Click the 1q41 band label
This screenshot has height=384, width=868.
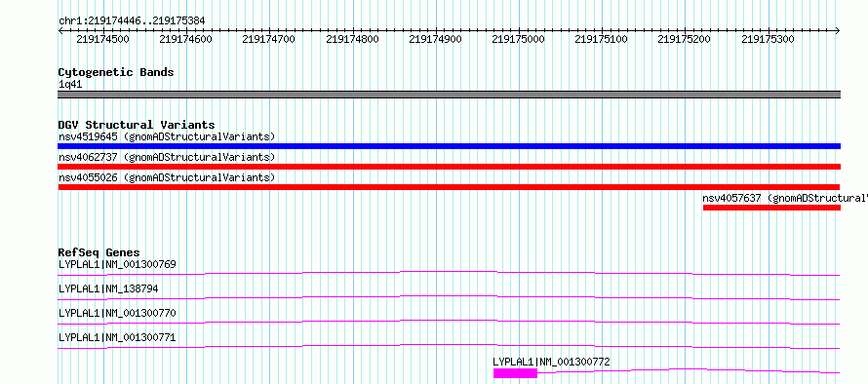click(70, 85)
